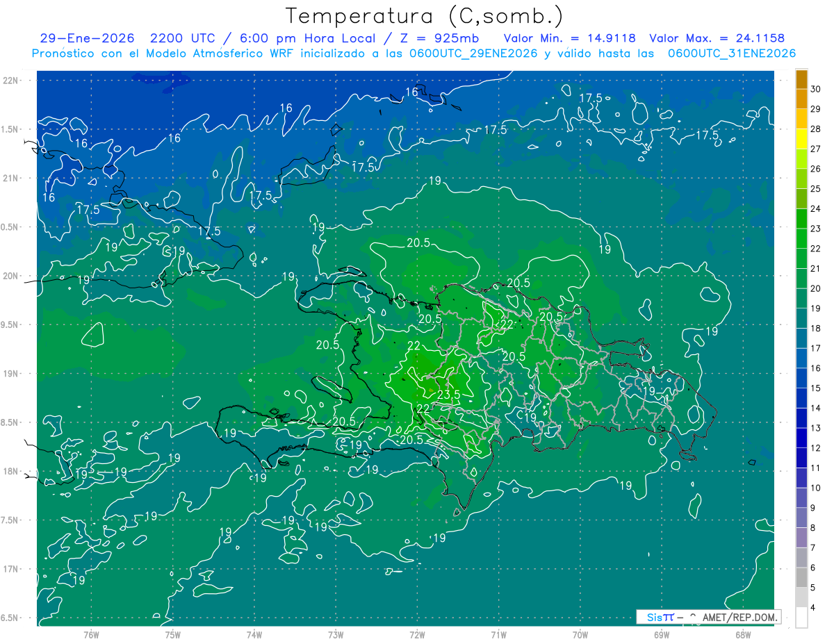Click the teal legend swatch between 18 and 19
This screenshot has width=834, height=644.
tap(801, 319)
